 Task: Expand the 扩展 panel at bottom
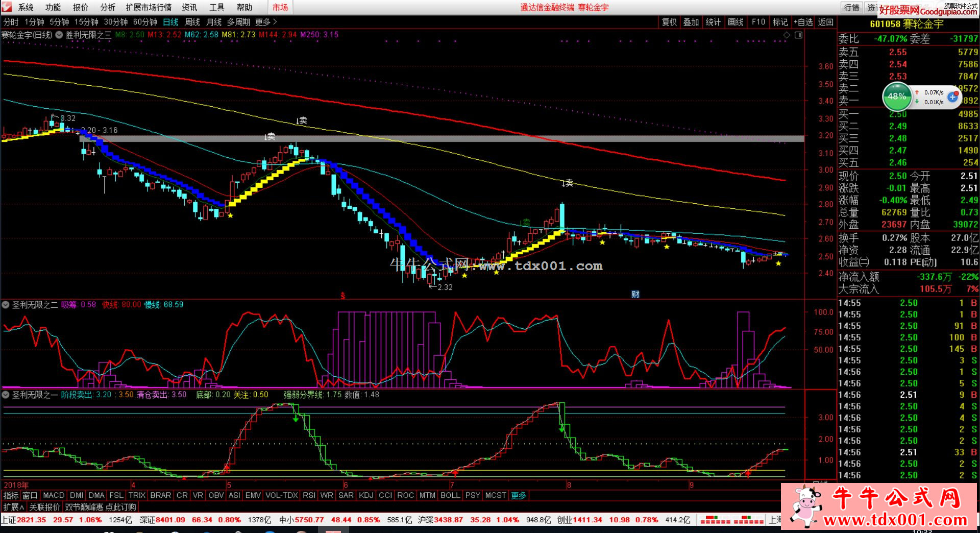[13, 507]
